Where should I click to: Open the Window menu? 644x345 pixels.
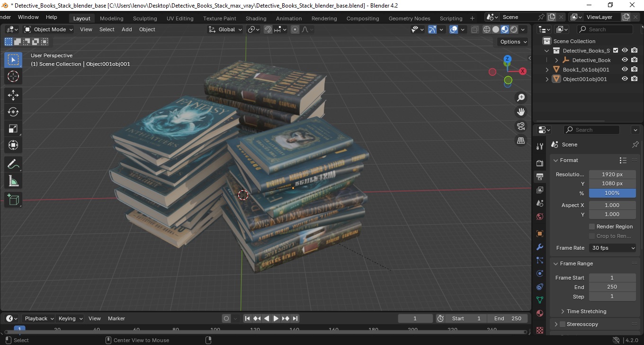coord(28,17)
